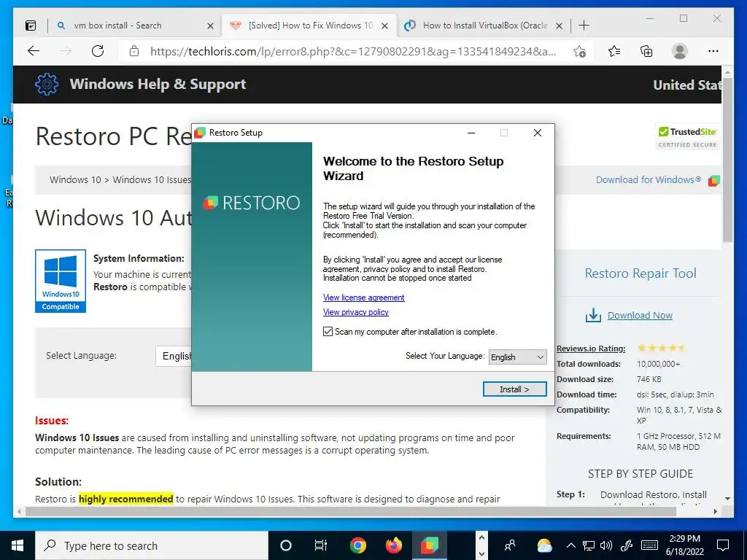
Task: Click the page horizontal scrollbar thumb
Action: (x=351, y=511)
